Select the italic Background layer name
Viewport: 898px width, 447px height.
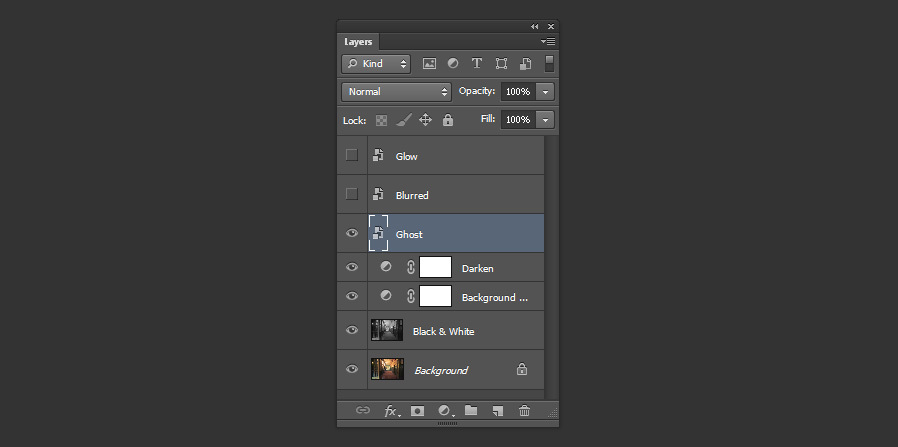441,370
